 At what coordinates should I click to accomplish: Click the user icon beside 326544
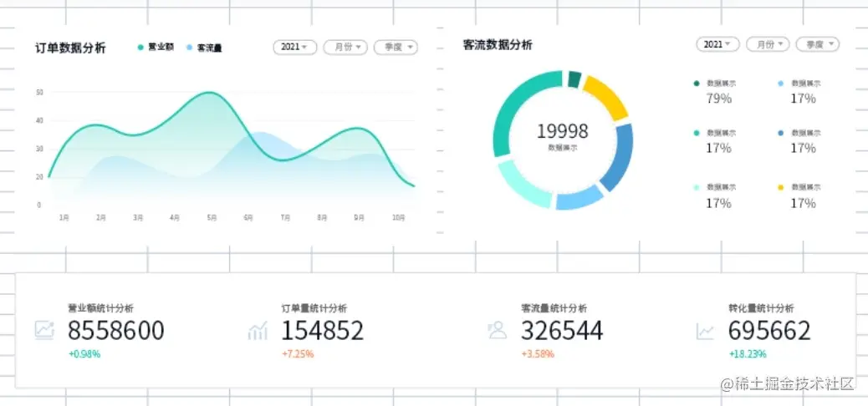[x=497, y=330]
